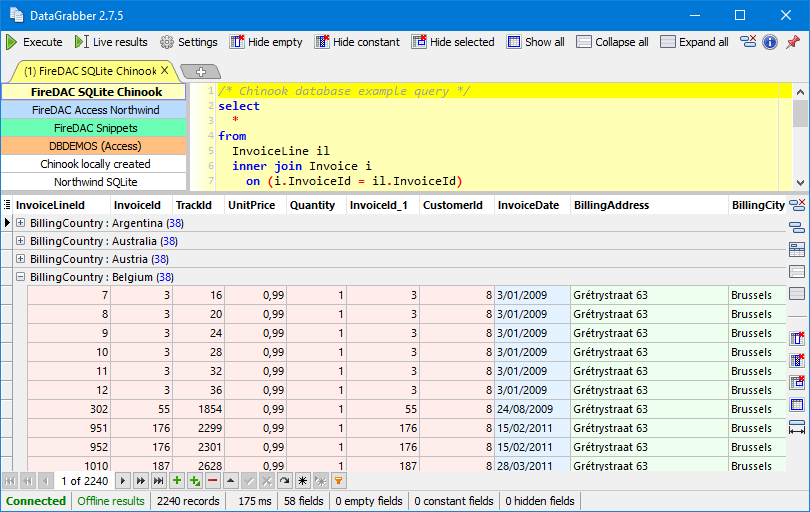
Task: Click the append record plus icon
Action: click(x=195, y=481)
